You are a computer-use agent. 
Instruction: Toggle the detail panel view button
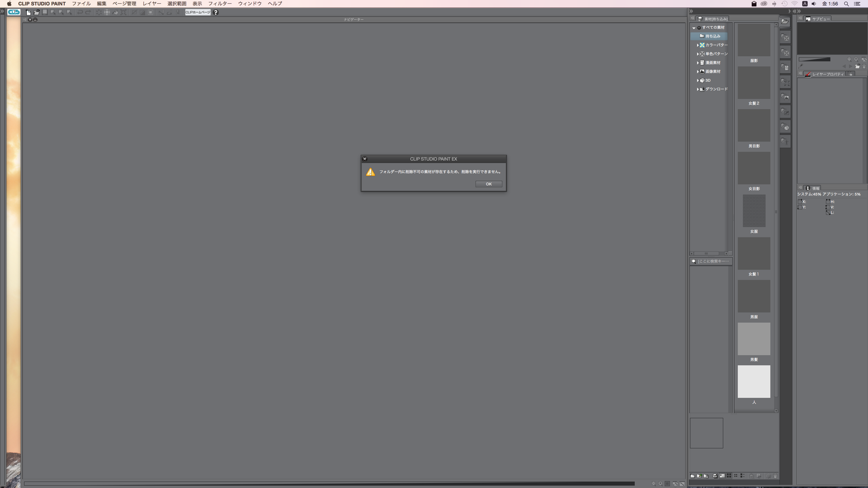722,476
